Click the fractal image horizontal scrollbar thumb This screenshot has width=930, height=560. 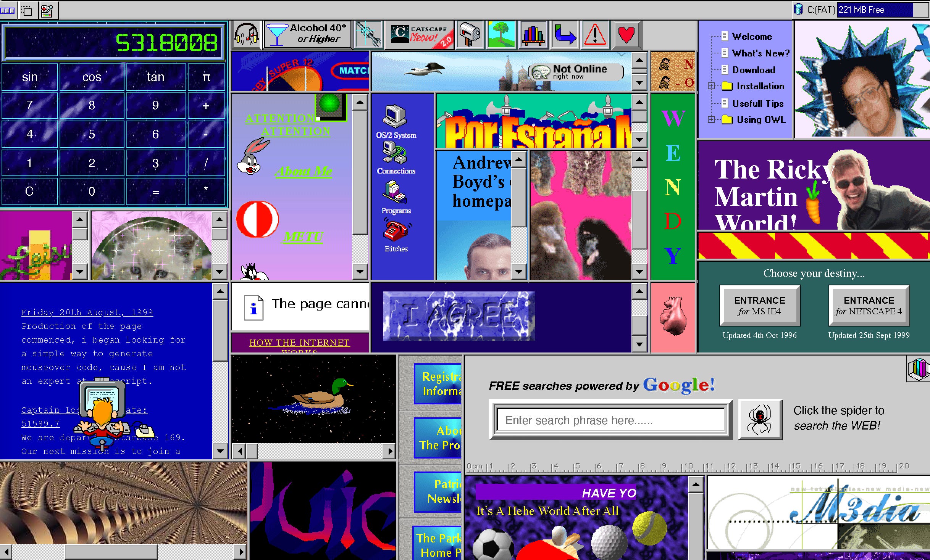111,552
